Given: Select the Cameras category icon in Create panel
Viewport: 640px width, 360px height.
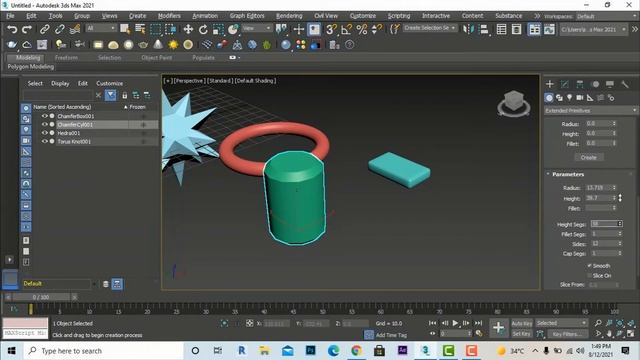Looking at the screenshot, I should pyautogui.click(x=580, y=98).
